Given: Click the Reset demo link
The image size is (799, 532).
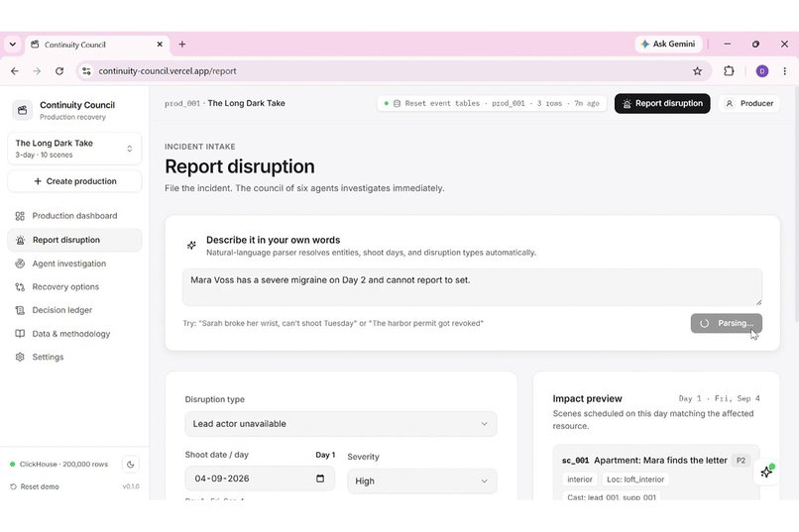Looking at the screenshot, I should click(x=35, y=486).
